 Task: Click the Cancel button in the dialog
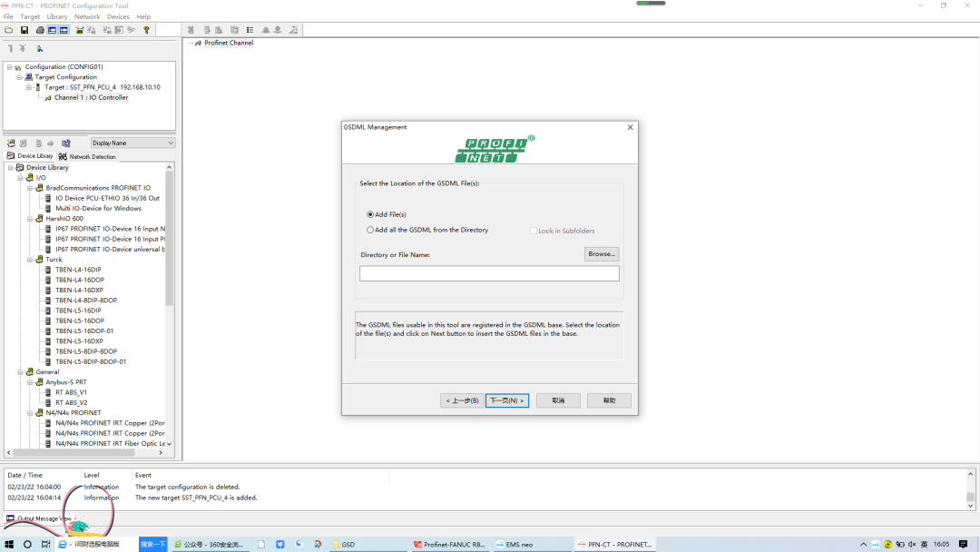[557, 400]
